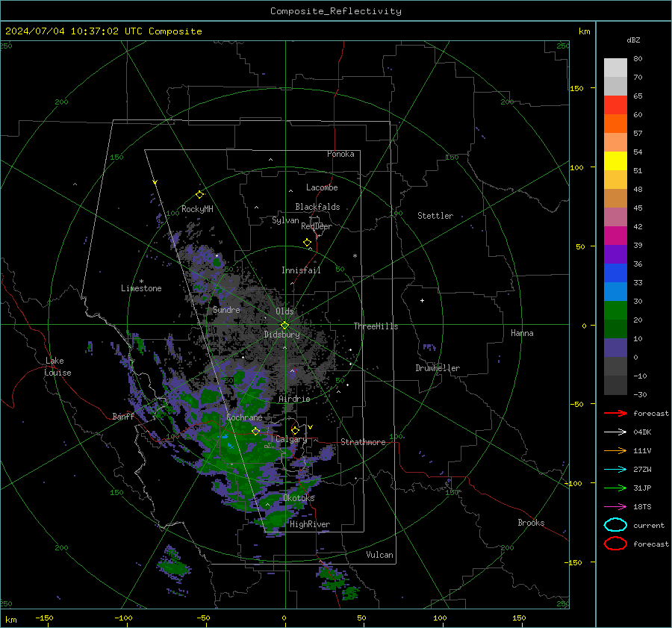672x628 pixels.
Task: Click the Olds town label
Action: click(x=284, y=311)
